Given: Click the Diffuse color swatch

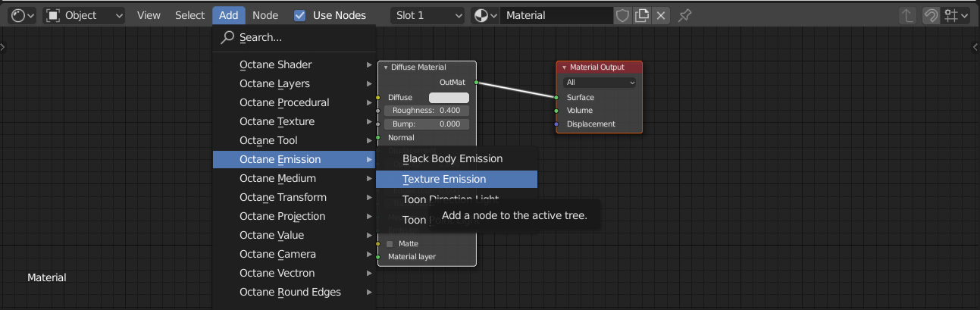Looking at the screenshot, I should tap(449, 97).
